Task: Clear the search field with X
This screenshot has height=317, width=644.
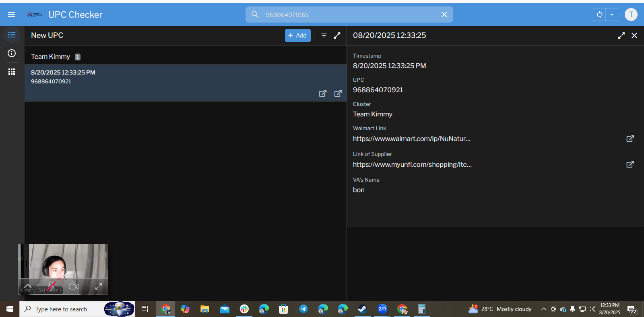Action: 444,15
